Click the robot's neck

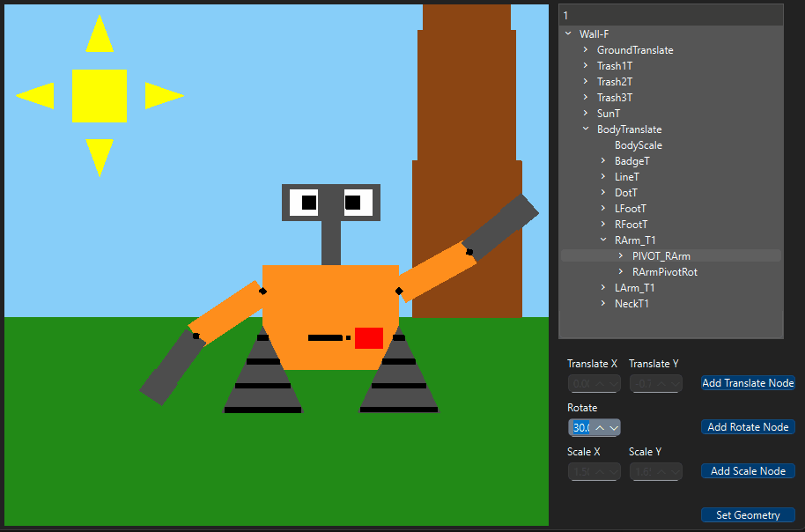(x=331, y=243)
